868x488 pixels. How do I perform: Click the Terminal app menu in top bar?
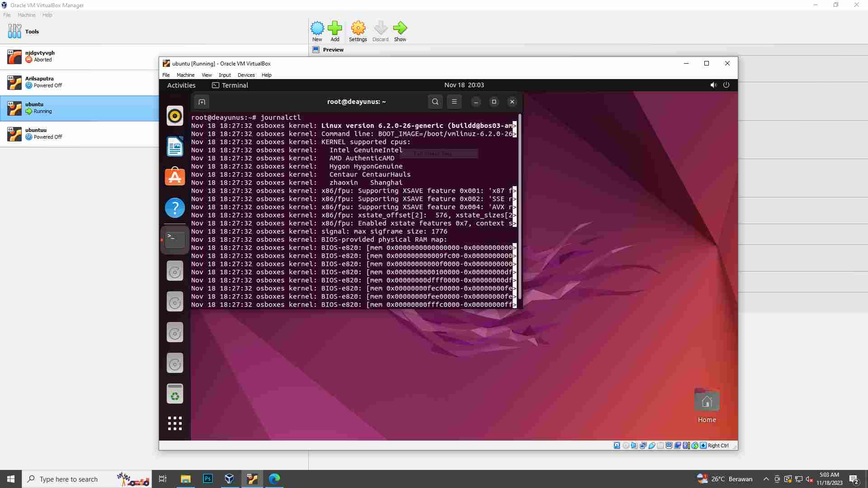[x=230, y=85]
